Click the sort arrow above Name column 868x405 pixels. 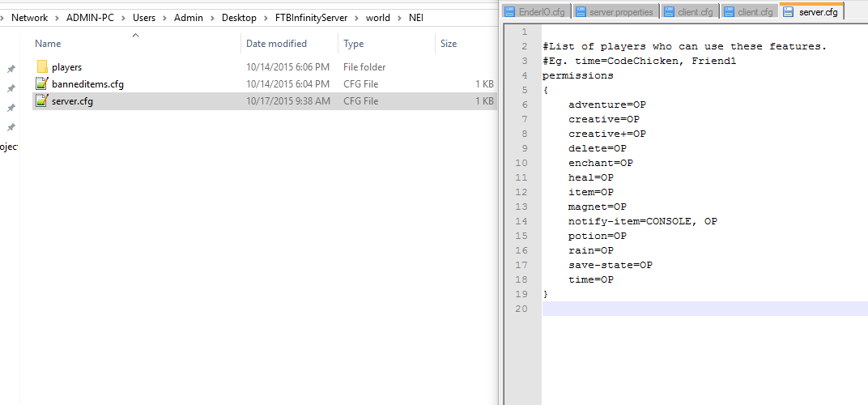135,35
